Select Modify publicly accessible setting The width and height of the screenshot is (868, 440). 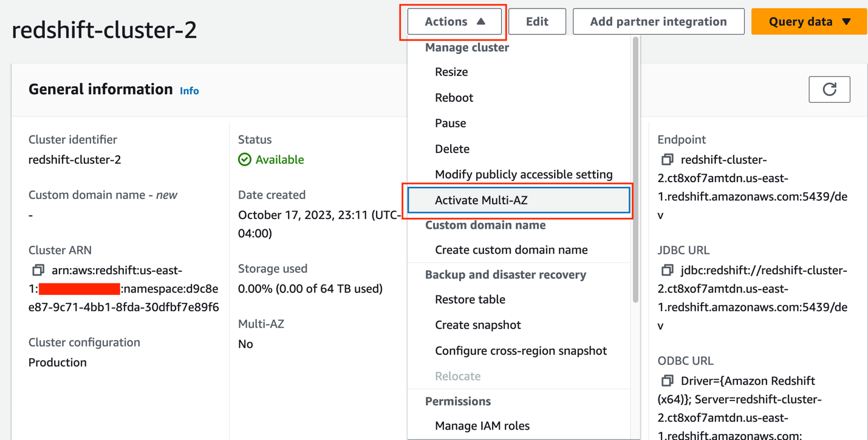pyautogui.click(x=519, y=175)
